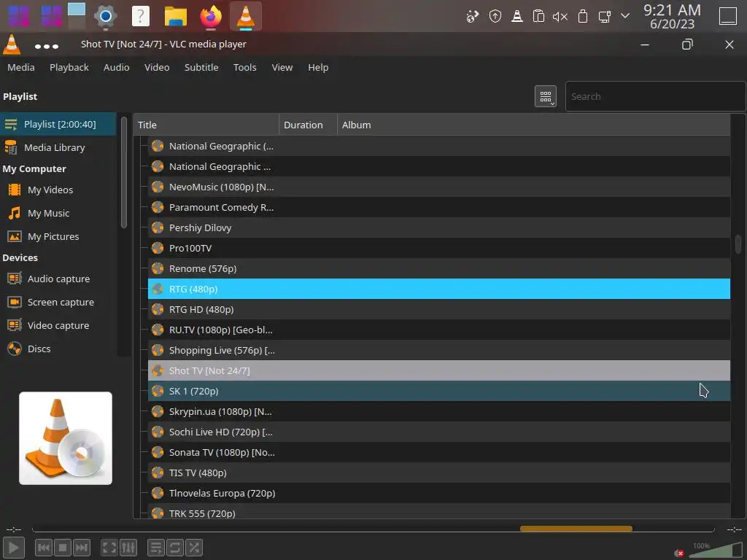Expand hidden system tray icons arrow
The image size is (747, 560).
625,16
